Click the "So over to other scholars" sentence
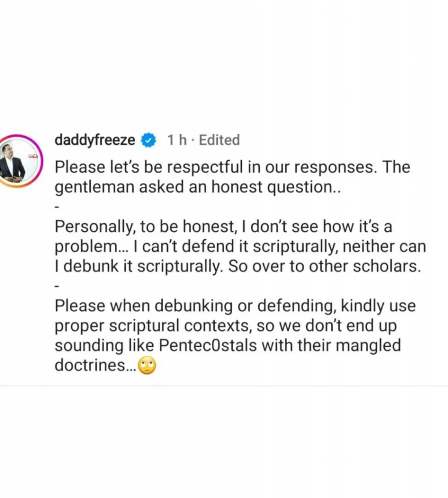 click(x=331, y=267)
